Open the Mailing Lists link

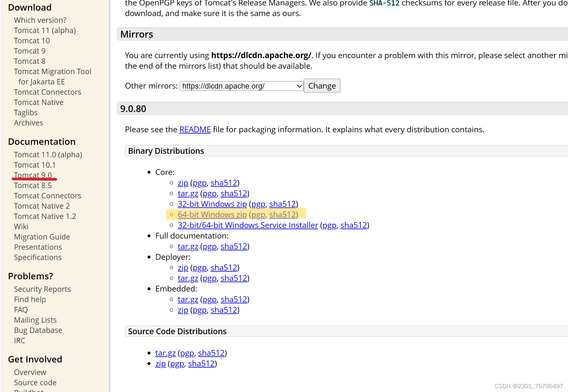35,320
